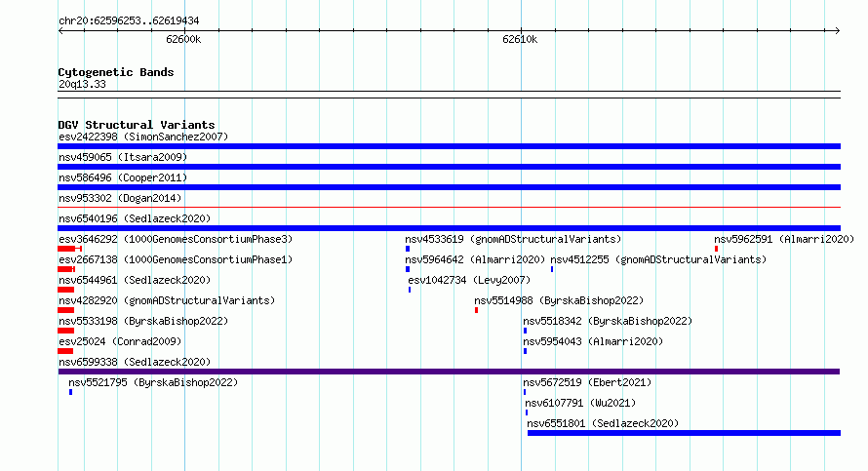This screenshot has height=471, width=868.
Task: Open esv2667138 (1000GenomesConsortiumPhase1) label
Action: point(176,259)
